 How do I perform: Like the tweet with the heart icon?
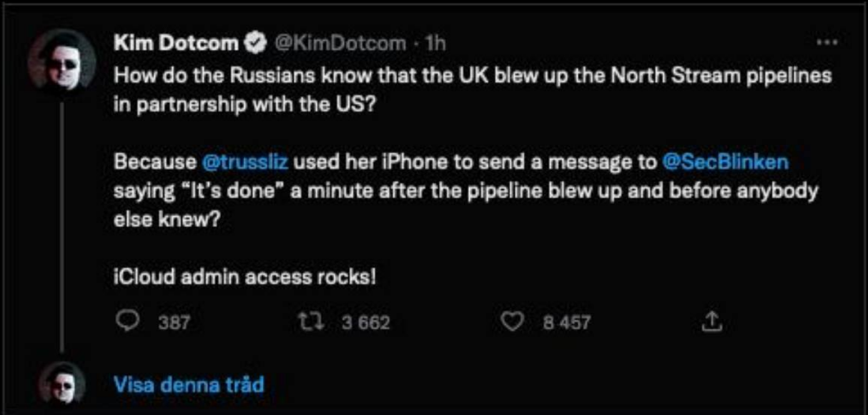click(x=512, y=321)
